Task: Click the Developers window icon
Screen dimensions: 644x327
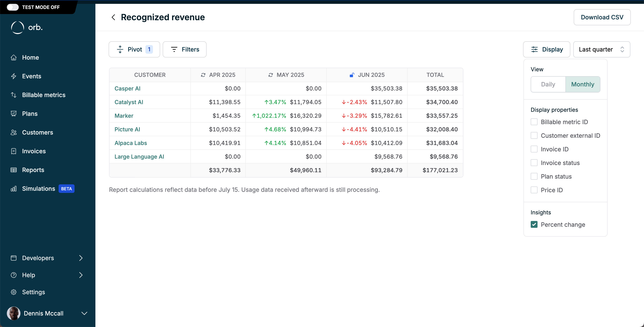Action: pos(14,258)
